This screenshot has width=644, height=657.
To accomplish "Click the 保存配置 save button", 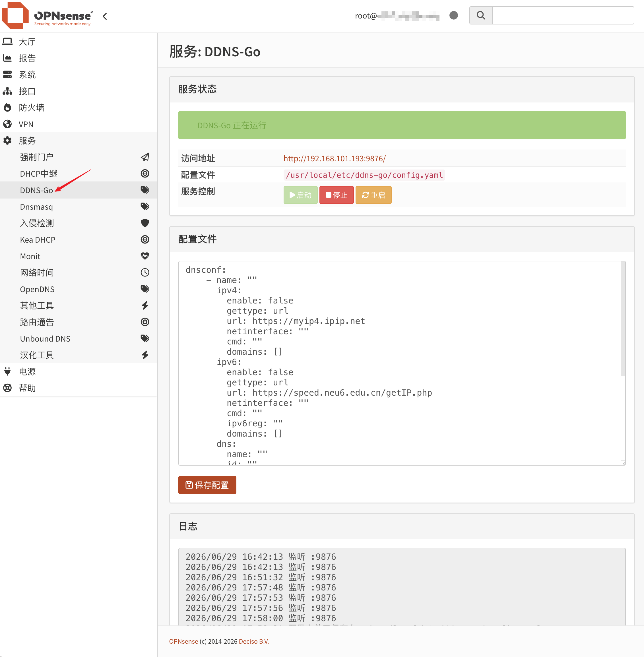I will pos(207,485).
